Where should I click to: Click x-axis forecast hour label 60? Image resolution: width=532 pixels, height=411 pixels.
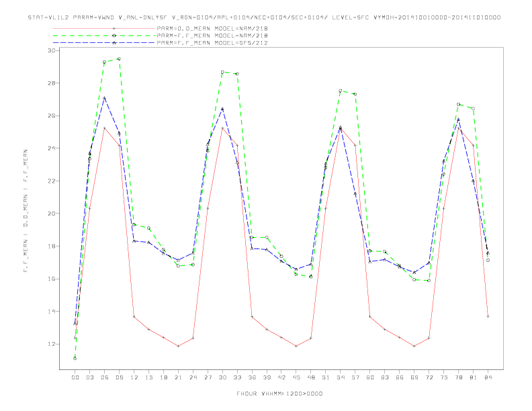point(370,377)
